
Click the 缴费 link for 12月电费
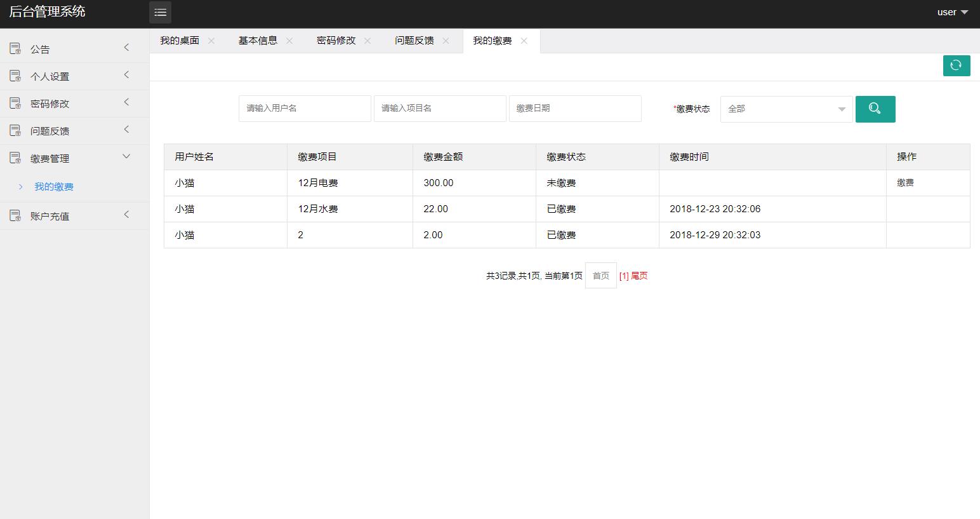(x=904, y=183)
